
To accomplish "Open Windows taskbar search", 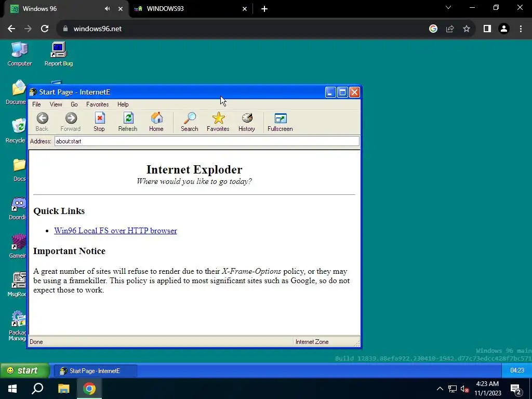I will point(37,389).
